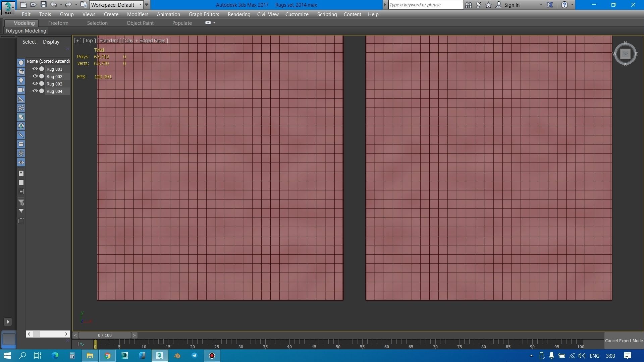Open the Modifiers menu

click(x=138, y=14)
